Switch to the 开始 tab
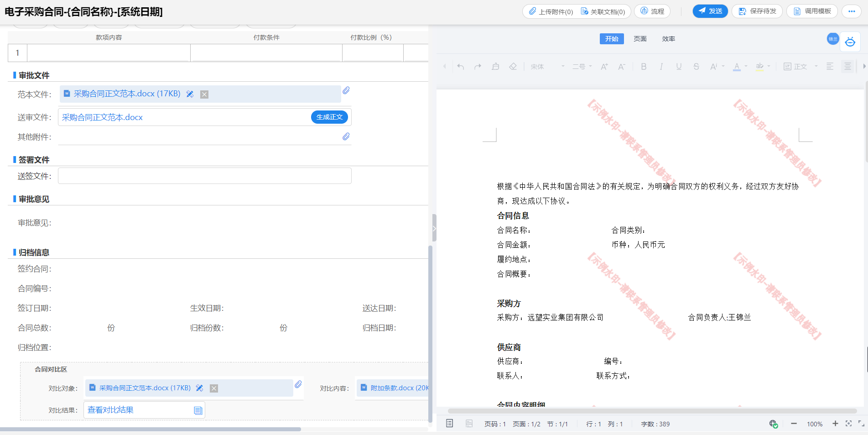Image resolution: width=868 pixels, height=435 pixels. point(612,39)
